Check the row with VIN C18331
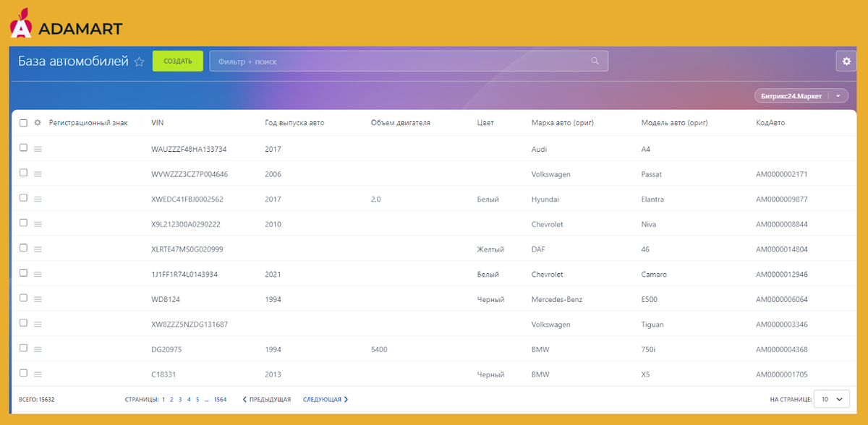This screenshot has width=868, height=425. click(x=23, y=373)
